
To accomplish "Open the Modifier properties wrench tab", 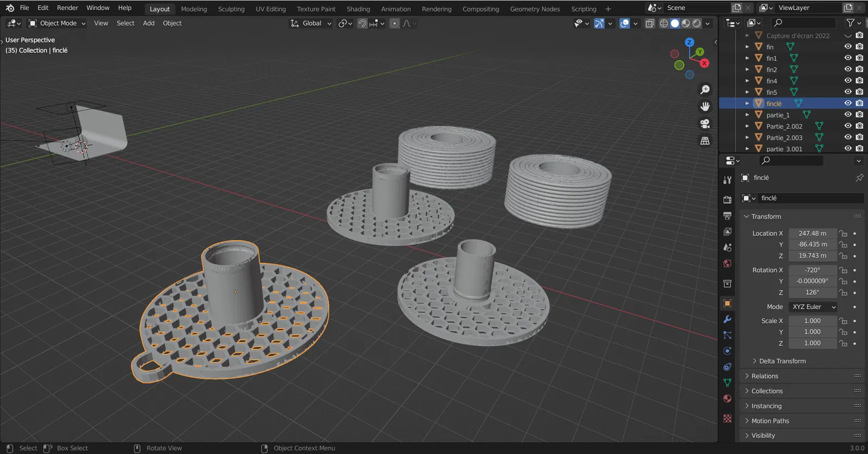I will pos(727,319).
